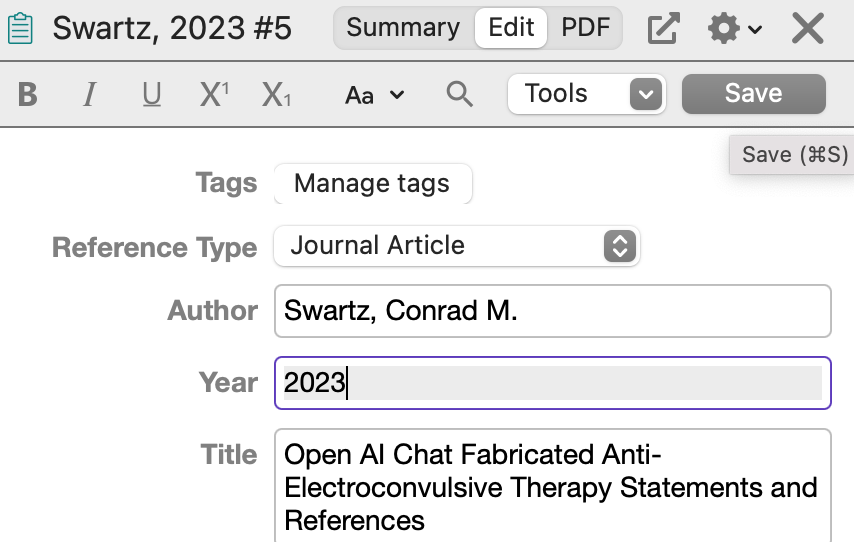This screenshot has width=854, height=542.
Task: Switch to the Summary tab
Action: (403, 28)
